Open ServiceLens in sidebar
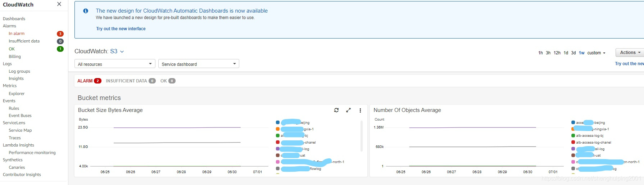Viewport: 644px width, 185px height. 14,123
